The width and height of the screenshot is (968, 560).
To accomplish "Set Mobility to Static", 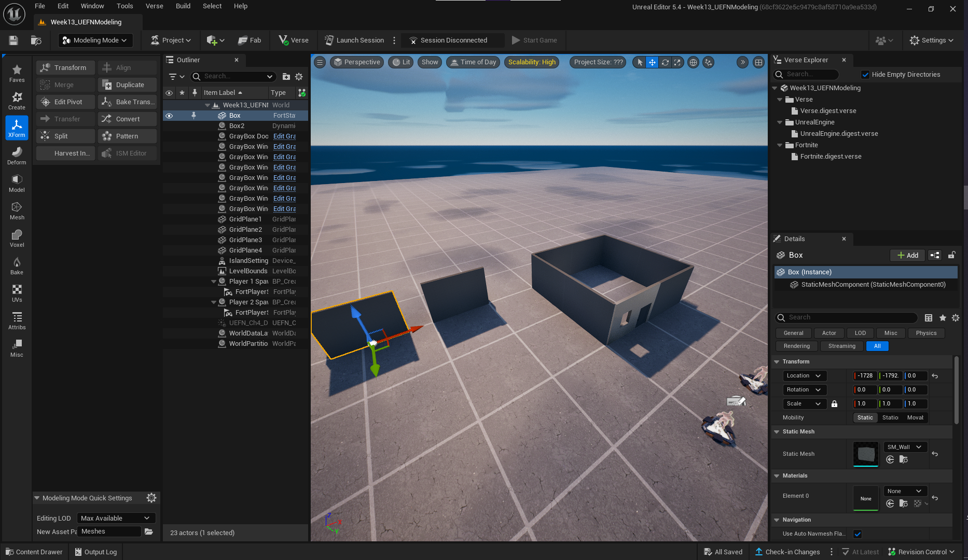I will click(x=865, y=418).
